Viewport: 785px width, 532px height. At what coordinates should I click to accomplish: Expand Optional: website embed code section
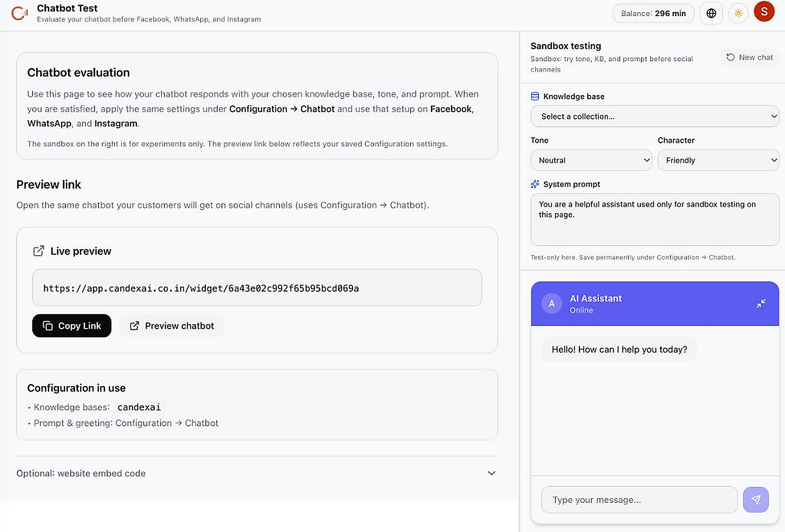(257, 473)
